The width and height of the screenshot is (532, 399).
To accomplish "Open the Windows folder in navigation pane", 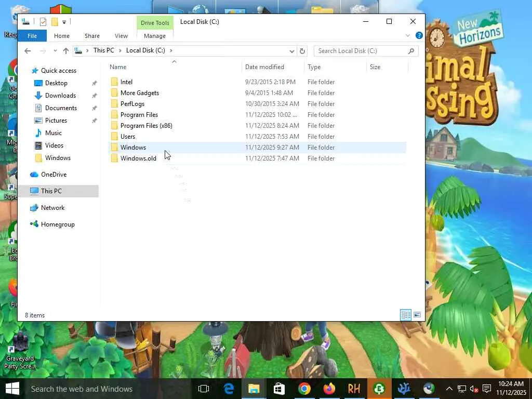I will pos(58,158).
